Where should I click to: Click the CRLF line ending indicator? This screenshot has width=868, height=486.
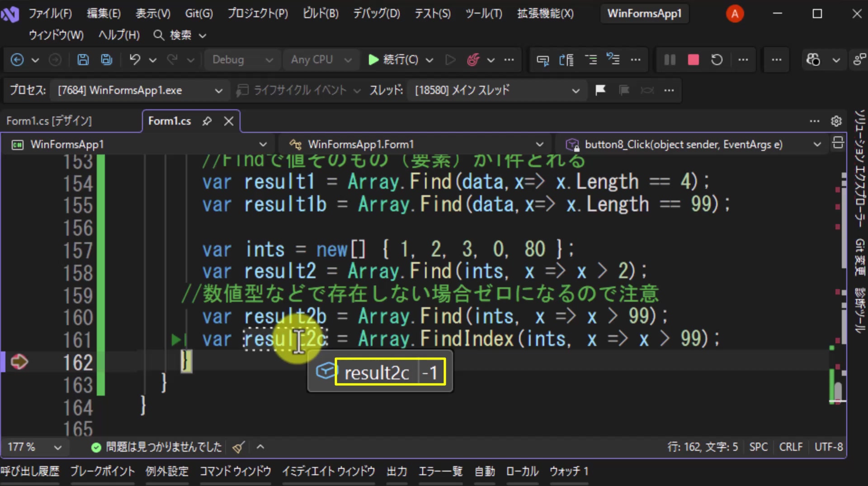coord(791,447)
